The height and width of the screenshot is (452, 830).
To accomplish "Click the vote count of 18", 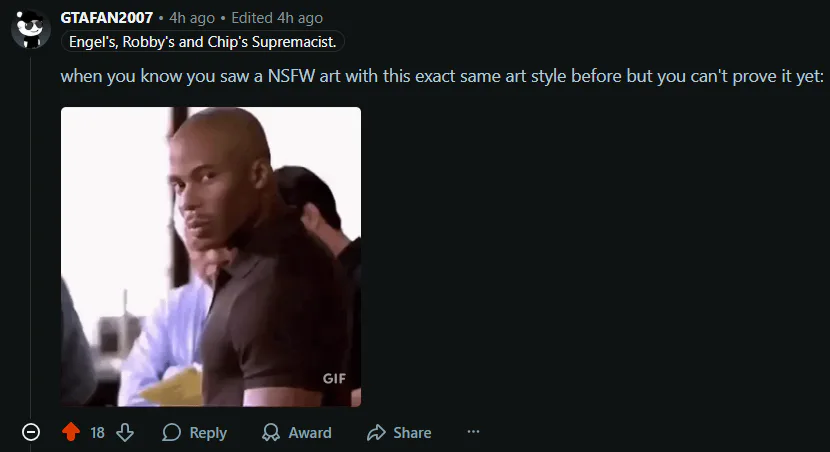I will (97, 433).
